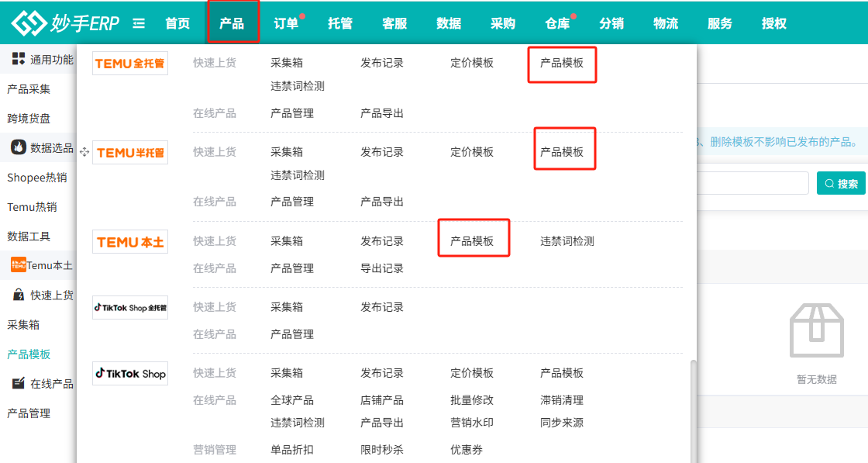Viewport: 868px width, 463px height.
Task: Click the search input field beside 搜索
Action: click(753, 183)
